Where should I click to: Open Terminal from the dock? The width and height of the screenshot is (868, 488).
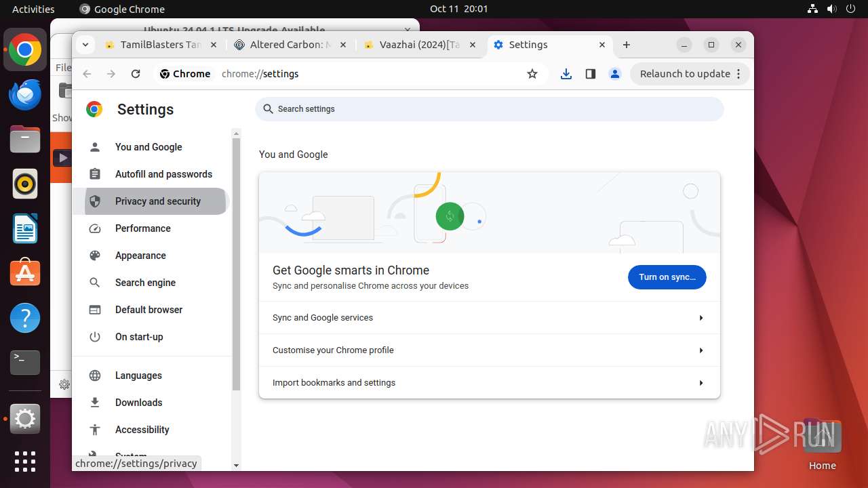pos(25,363)
